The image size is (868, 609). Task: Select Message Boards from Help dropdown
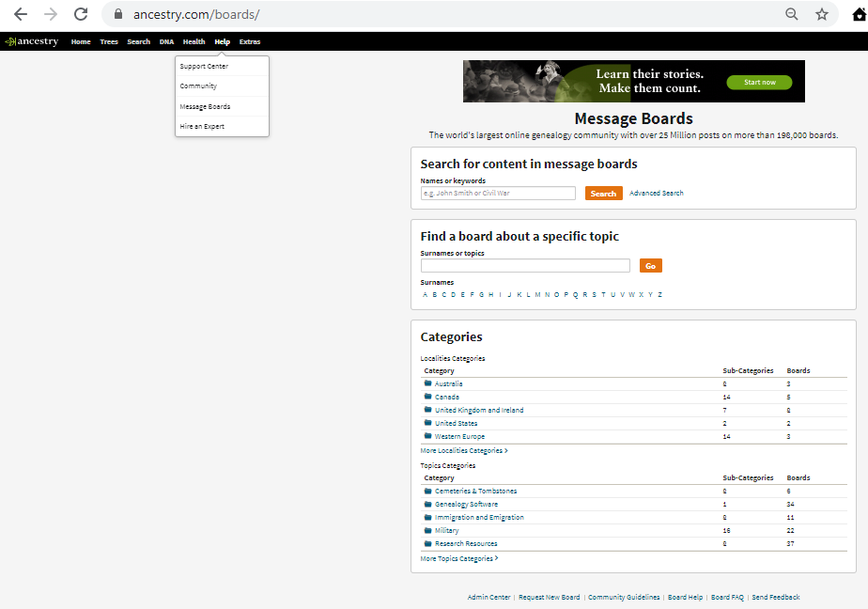(x=222, y=106)
